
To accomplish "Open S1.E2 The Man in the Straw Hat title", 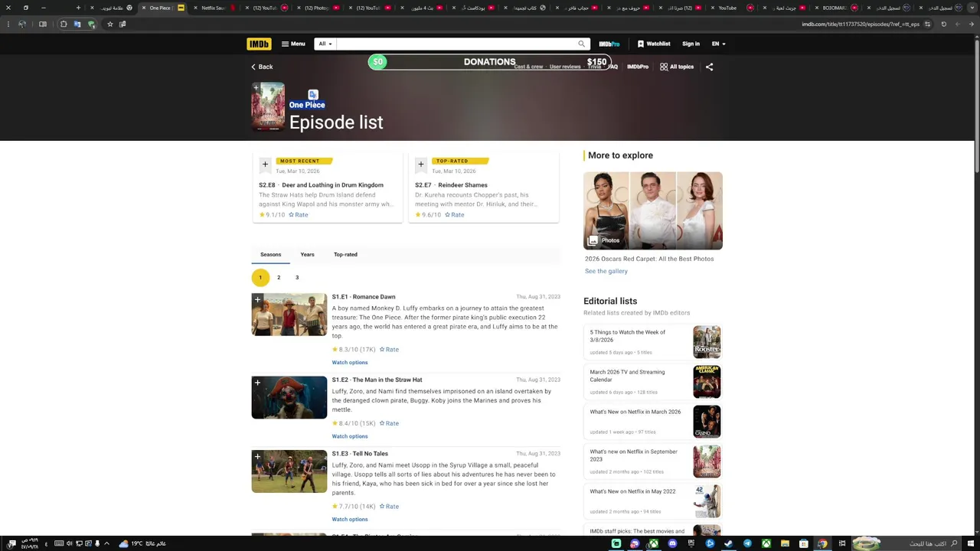I will pos(377,380).
